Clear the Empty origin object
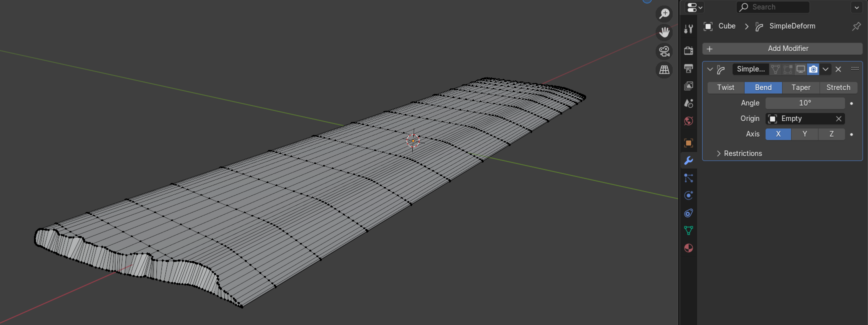 coord(839,118)
